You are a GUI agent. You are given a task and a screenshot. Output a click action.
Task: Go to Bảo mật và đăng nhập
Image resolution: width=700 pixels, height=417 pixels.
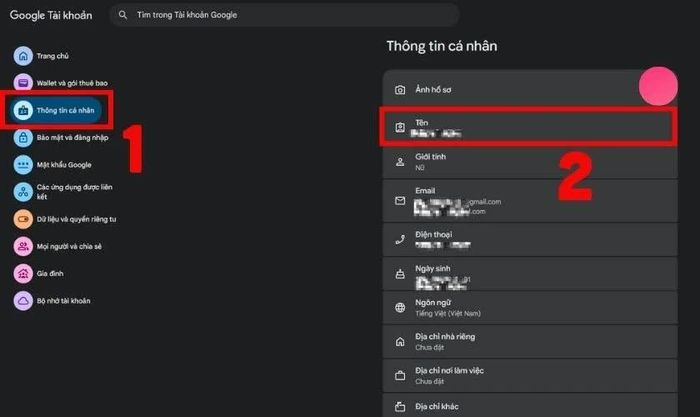72,138
